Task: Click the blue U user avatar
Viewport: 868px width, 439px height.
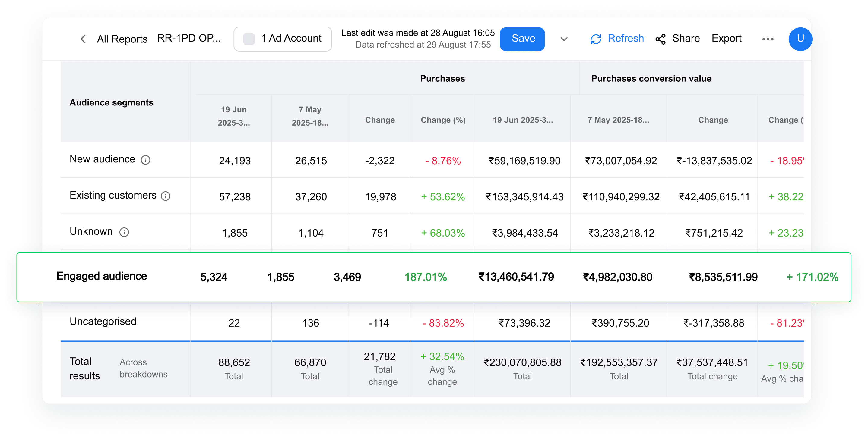Action: [800, 39]
